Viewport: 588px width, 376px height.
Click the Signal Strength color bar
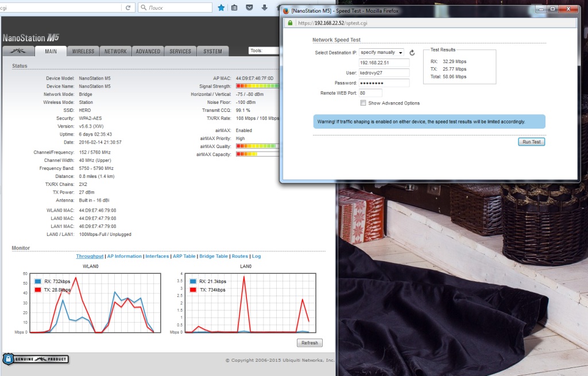tap(258, 86)
